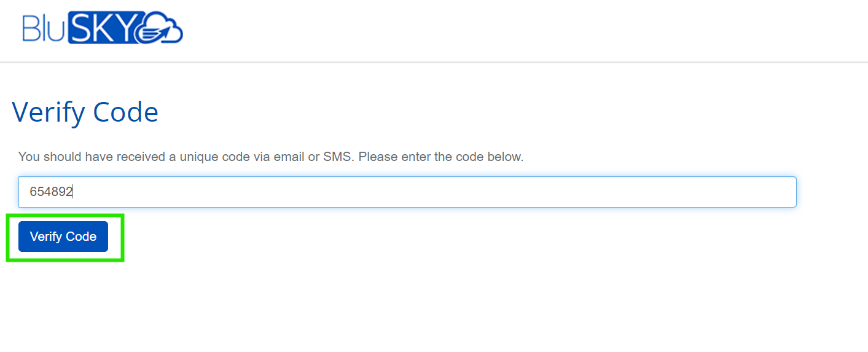The image size is (868, 352).
Task: Click the Verify Code page heading
Action: (85, 112)
